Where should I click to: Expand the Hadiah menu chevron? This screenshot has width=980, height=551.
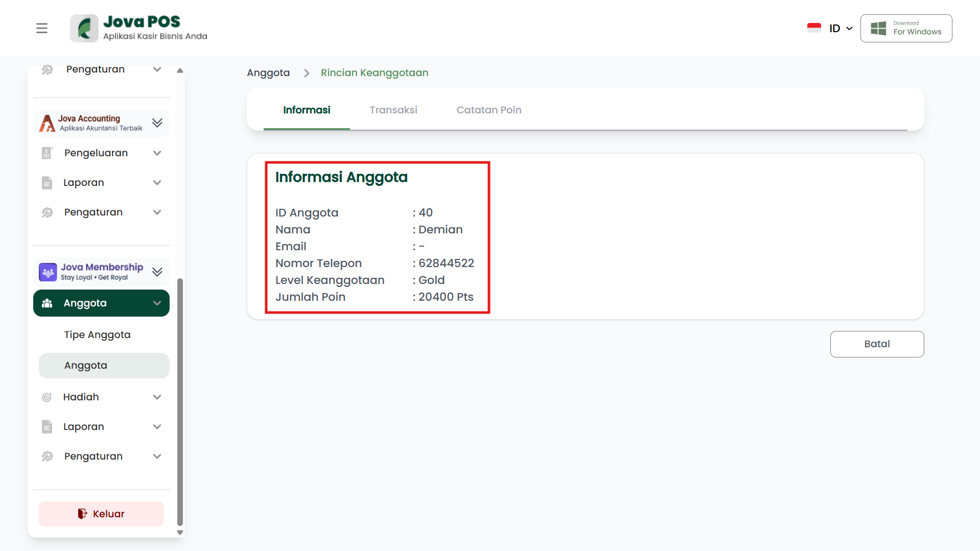pyautogui.click(x=157, y=397)
